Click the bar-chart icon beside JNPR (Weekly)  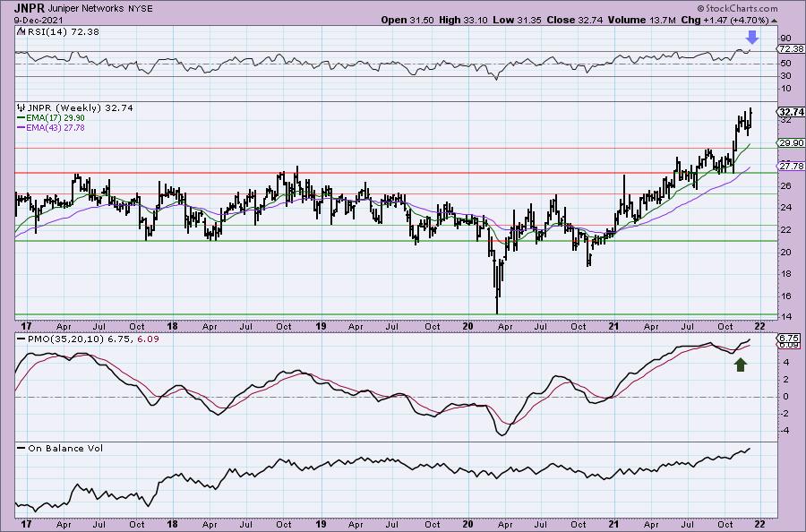tap(21, 107)
